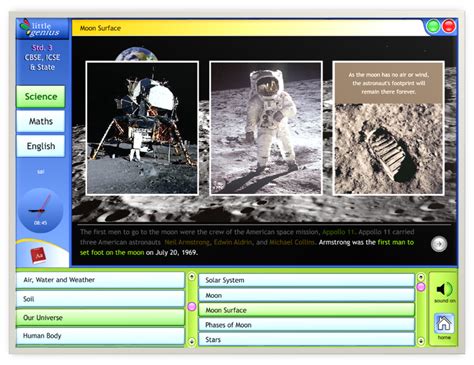This screenshot has width=474, height=365.
Task: Click the astronaut footprint thumbnail
Action: coord(389,128)
